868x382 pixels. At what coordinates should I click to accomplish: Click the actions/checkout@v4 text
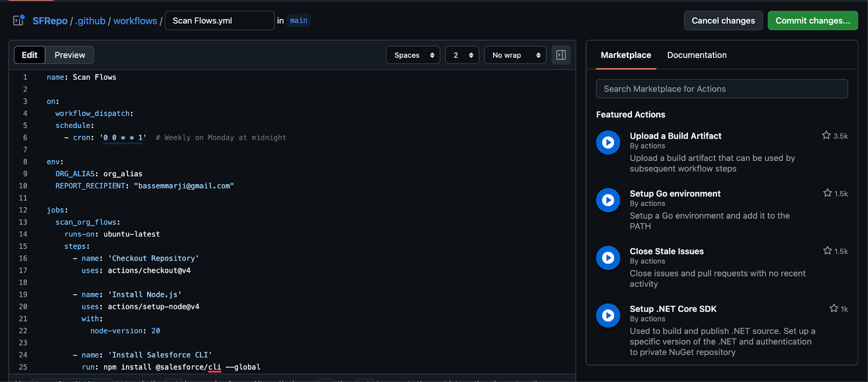149,270
